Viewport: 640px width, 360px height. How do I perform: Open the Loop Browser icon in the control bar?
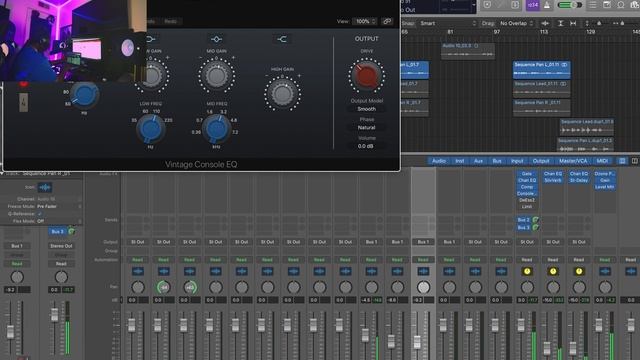621,5
